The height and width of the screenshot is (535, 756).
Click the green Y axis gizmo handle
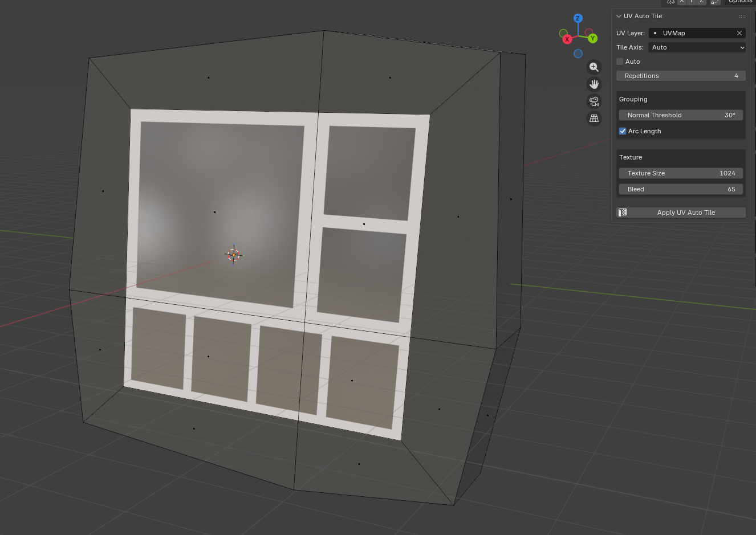tap(593, 38)
